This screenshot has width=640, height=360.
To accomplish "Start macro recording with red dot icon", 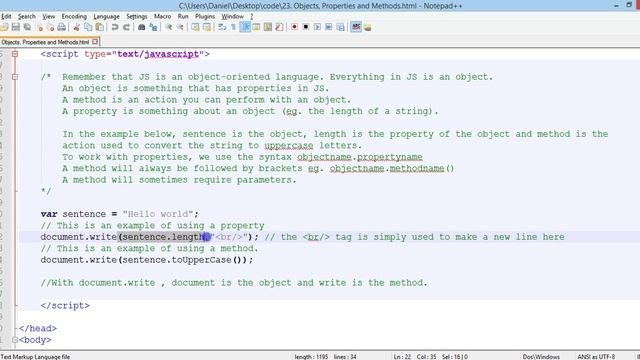I will coord(294,27).
